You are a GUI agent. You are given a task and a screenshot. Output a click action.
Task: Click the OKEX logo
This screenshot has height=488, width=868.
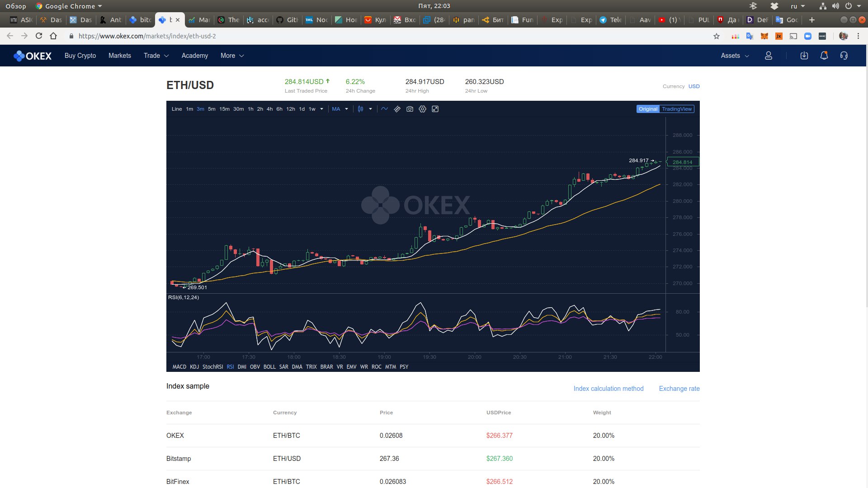(33, 56)
